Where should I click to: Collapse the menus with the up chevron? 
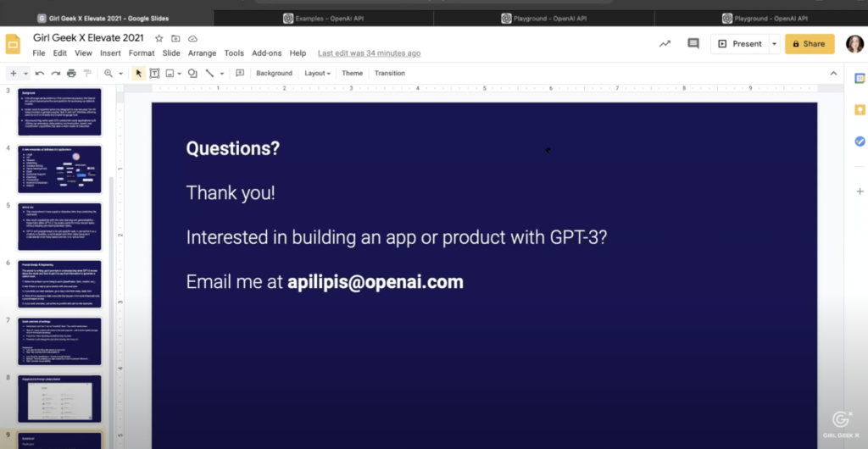tap(833, 73)
